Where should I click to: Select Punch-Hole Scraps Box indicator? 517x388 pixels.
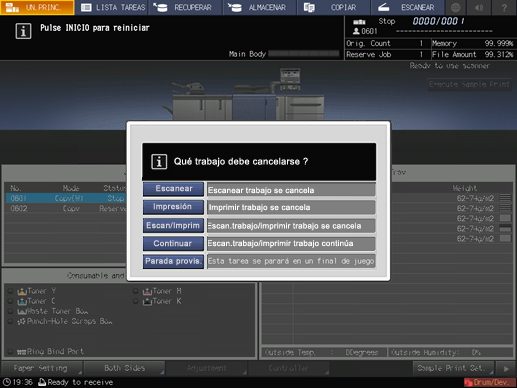[10, 321]
